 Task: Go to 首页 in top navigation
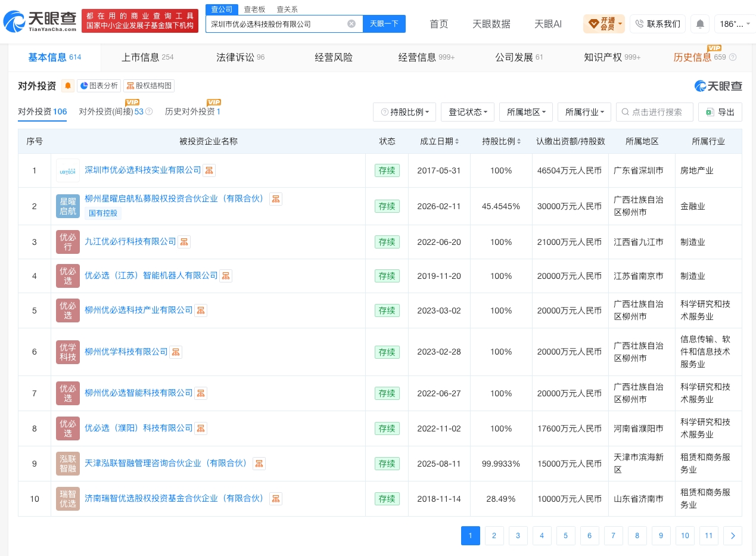click(x=439, y=24)
